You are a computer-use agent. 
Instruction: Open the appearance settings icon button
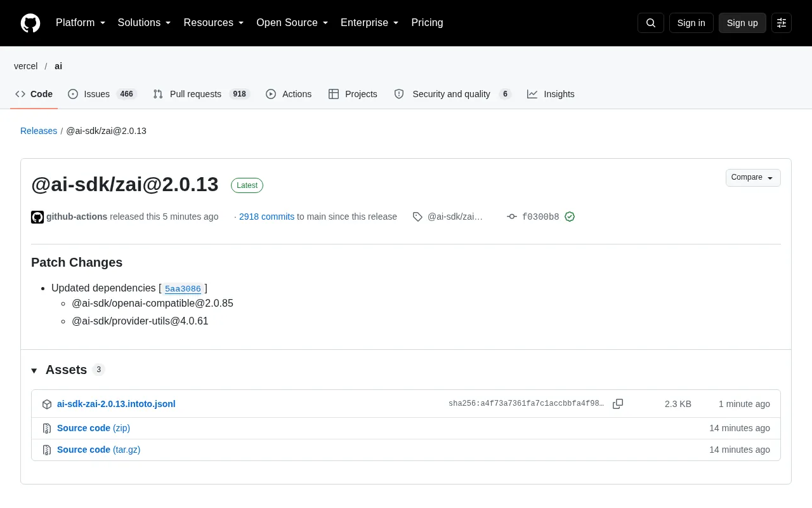pyautogui.click(x=782, y=23)
